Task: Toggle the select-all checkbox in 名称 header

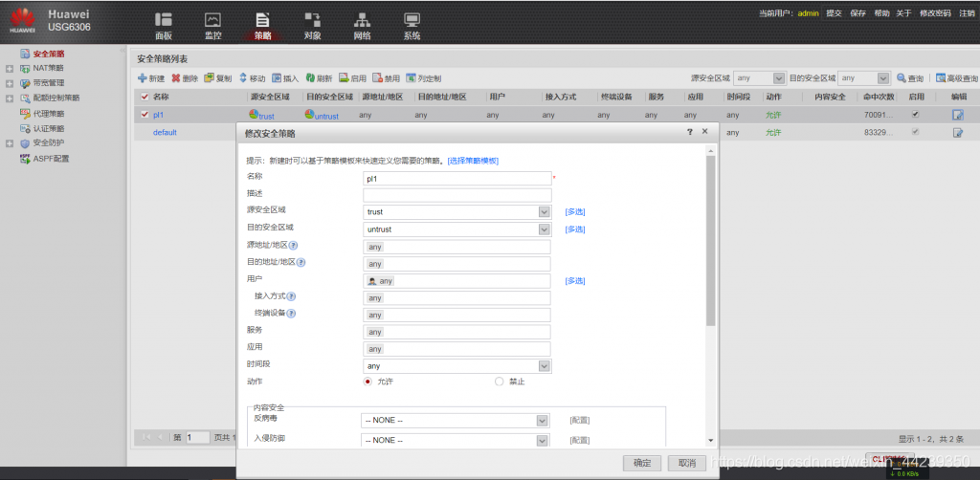Action: click(145, 98)
